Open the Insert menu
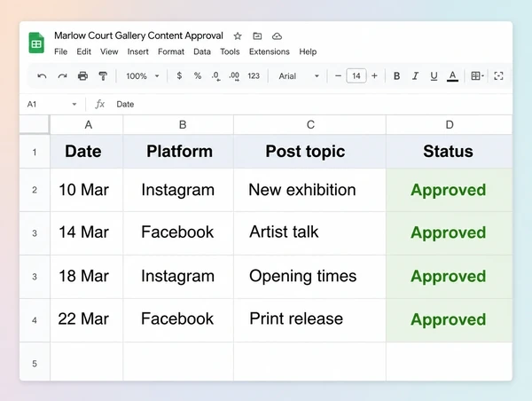Viewport: 532px width, 401px height. tap(137, 51)
